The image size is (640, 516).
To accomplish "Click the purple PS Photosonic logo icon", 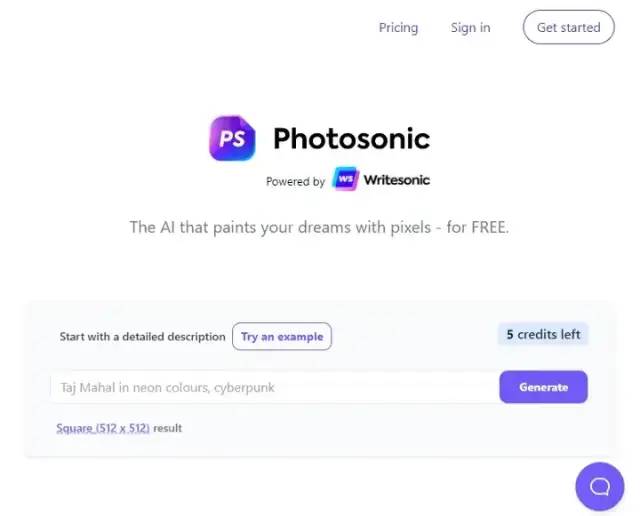I will point(232,138).
